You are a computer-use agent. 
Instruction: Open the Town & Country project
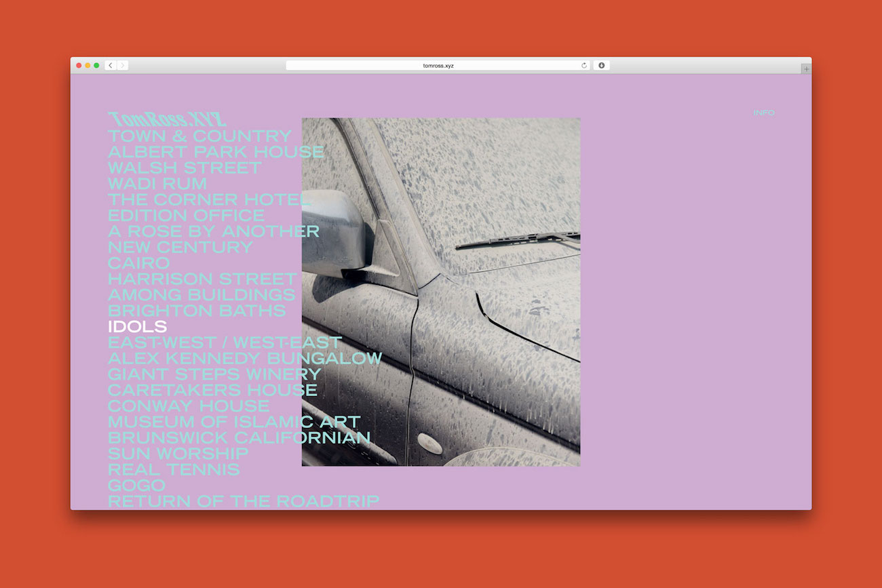pyautogui.click(x=199, y=136)
